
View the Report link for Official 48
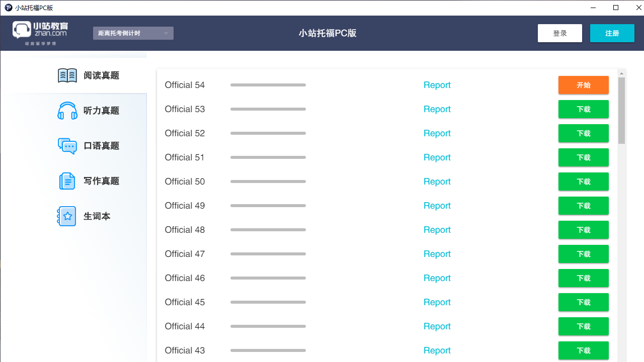[x=437, y=230]
